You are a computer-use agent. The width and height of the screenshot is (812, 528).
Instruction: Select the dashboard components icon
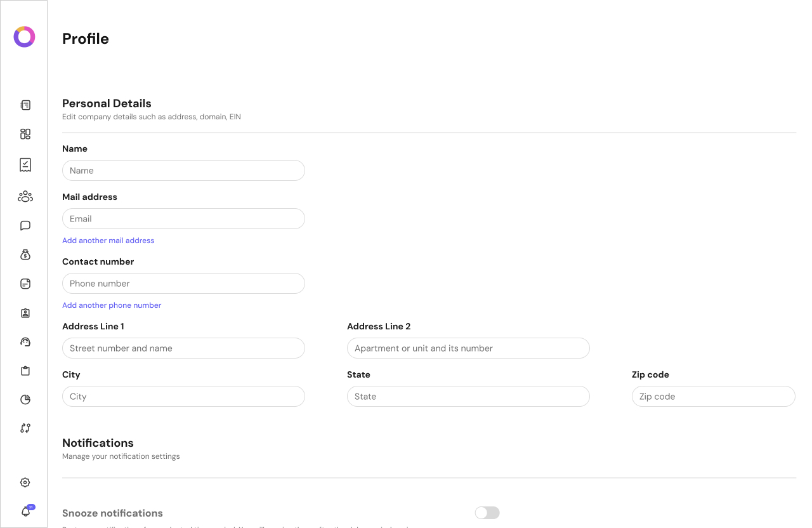point(25,134)
